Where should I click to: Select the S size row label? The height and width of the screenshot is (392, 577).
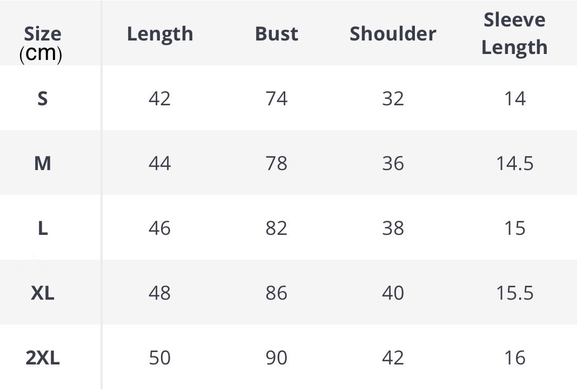(42, 99)
